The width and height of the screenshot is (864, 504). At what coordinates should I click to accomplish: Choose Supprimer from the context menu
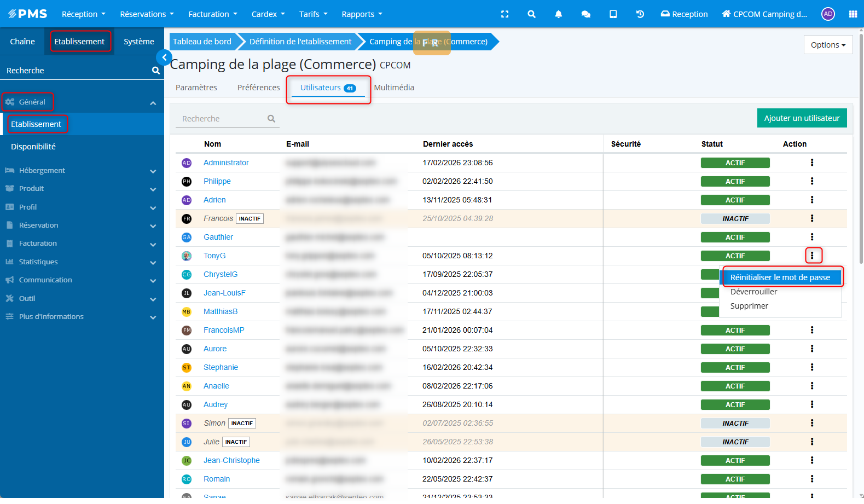point(749,306)
